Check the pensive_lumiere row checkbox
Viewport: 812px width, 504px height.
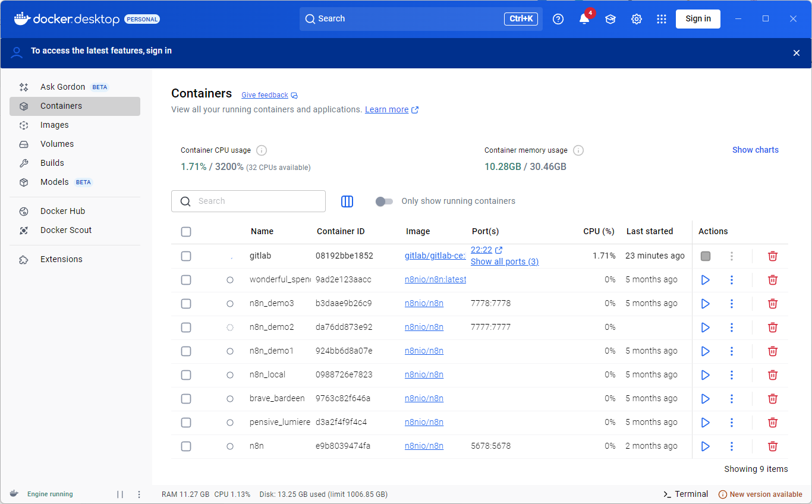pos(186,423)
